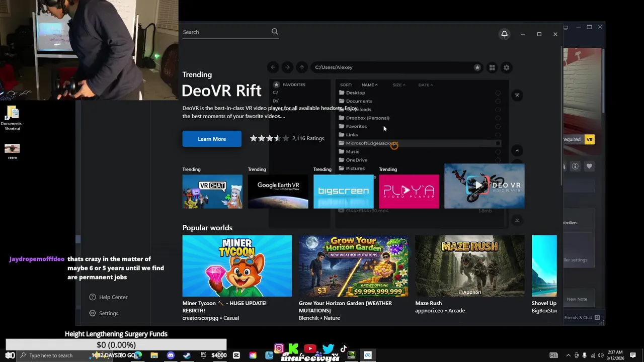Jump to bottom of the file list
The width and height of the screenshot is (644, 362).
[517, 220]
